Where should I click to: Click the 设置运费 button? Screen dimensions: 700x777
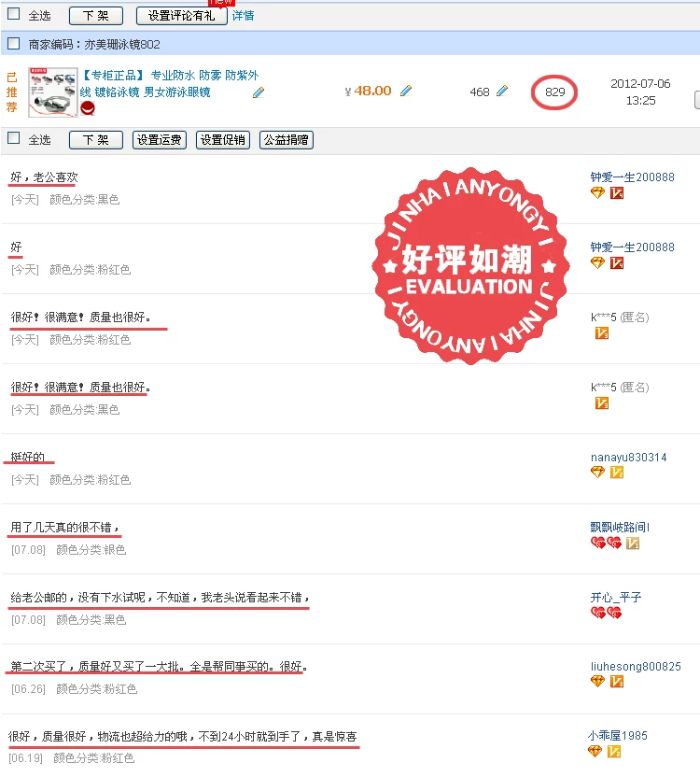pos(160,140)
